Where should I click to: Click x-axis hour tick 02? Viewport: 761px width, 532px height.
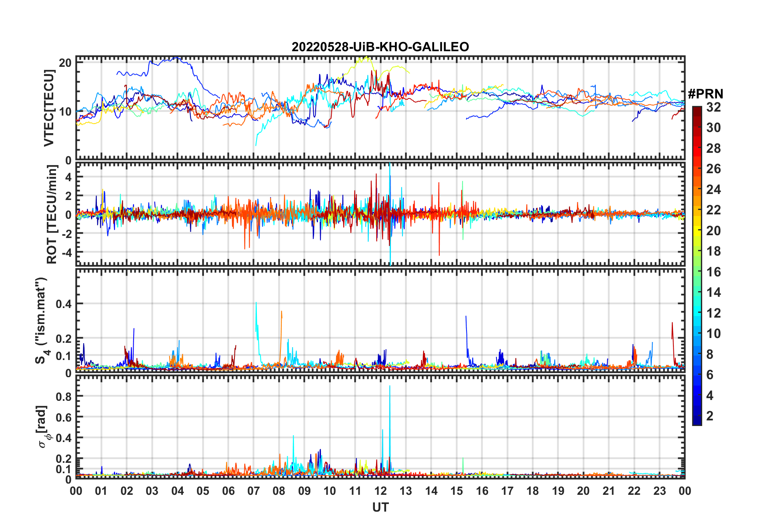(x=127, y=491)
